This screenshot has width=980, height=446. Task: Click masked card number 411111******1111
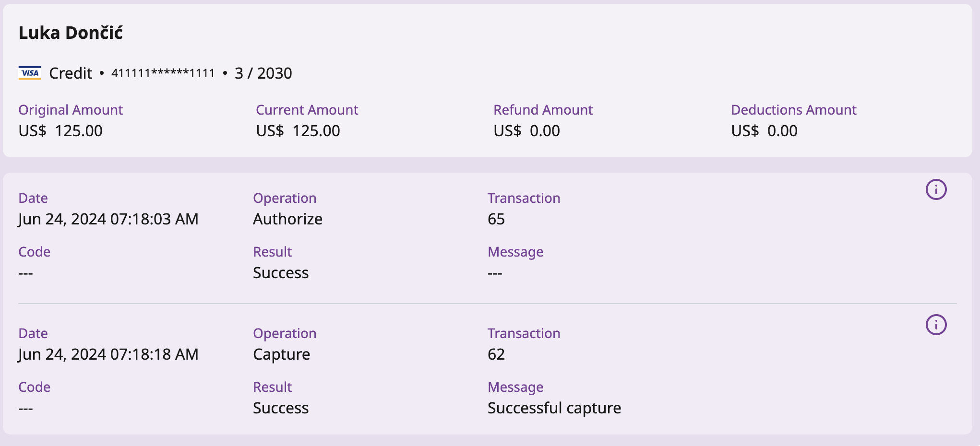click(163, 73)
